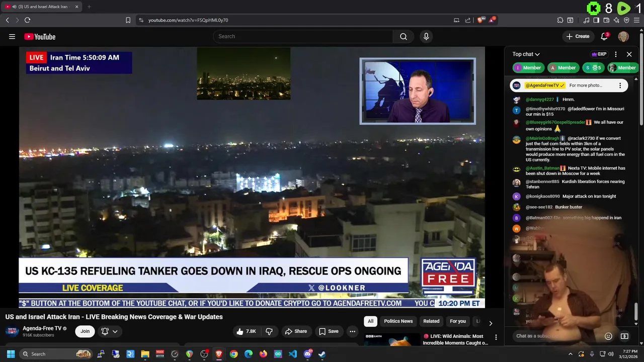The image size is (644, 362).
Task: Like the video with thumbs up
Action: click(x=246, y=331)
